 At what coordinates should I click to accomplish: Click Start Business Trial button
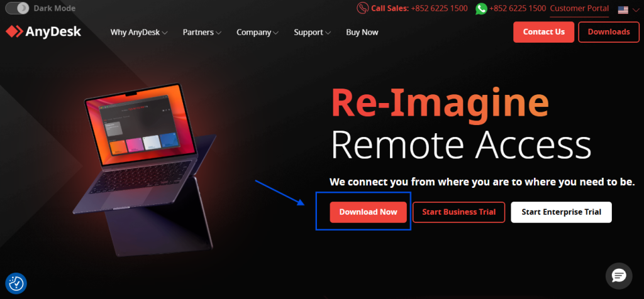[x=458, y=212]
